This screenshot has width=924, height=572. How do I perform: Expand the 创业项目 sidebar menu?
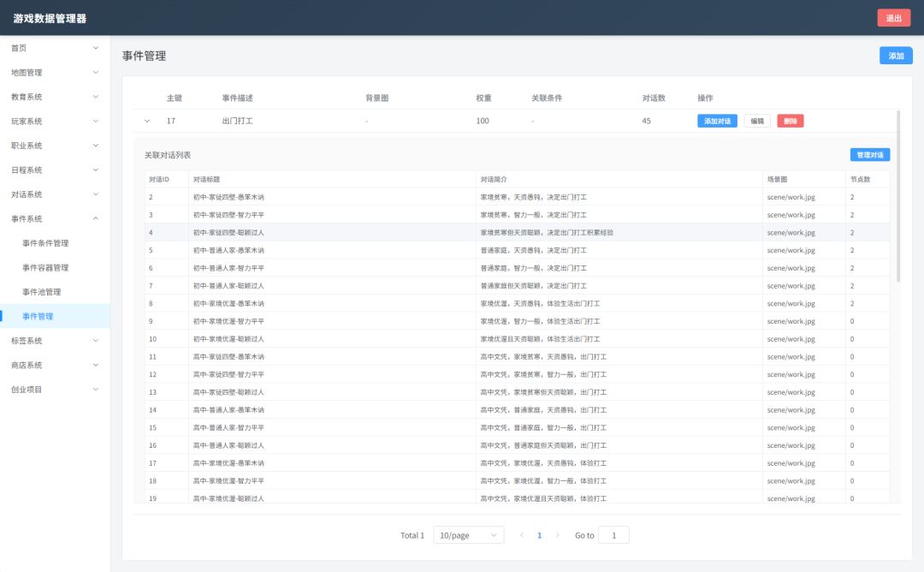pyautogui.click(x=55, y=390)
